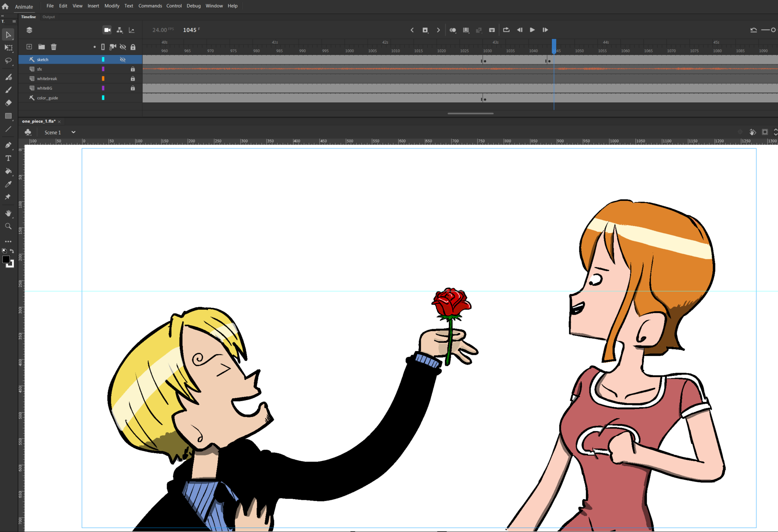Open layer view options stack icon
Viewport: 778px width, 532px height.
[29, 30]
